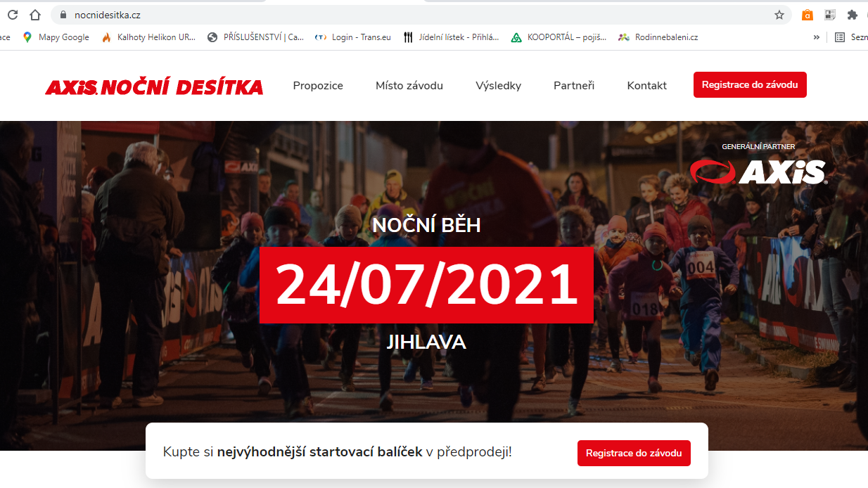
Task: Open the Místo závodu menu item
Action: (409, 86)
